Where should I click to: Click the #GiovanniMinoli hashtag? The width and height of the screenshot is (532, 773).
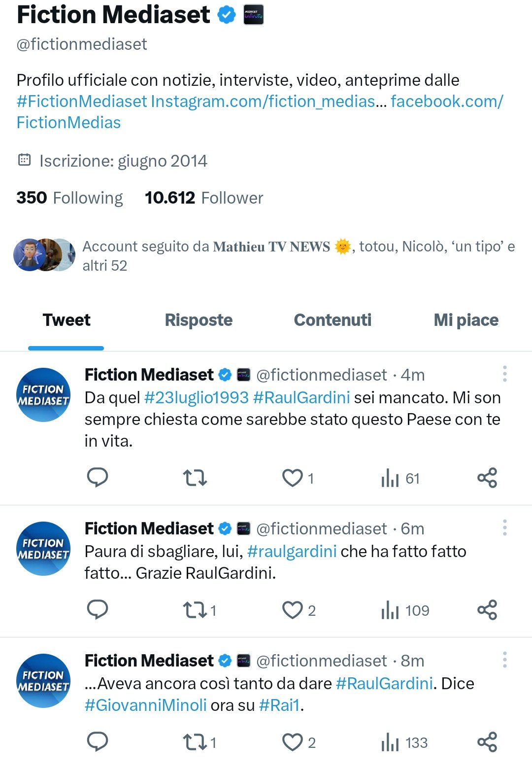tap(145, 705)
